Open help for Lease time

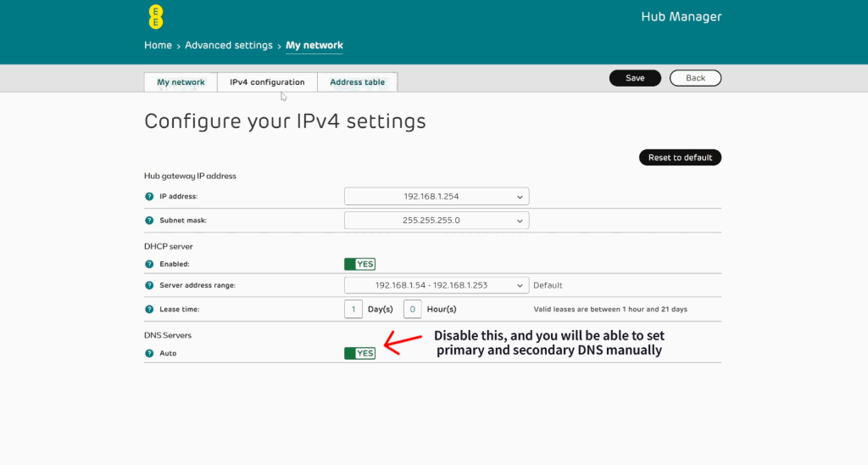tap(149, 309)
